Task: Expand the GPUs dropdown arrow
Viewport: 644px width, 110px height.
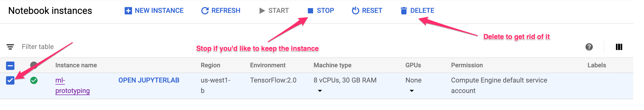Action: [411, 91]
